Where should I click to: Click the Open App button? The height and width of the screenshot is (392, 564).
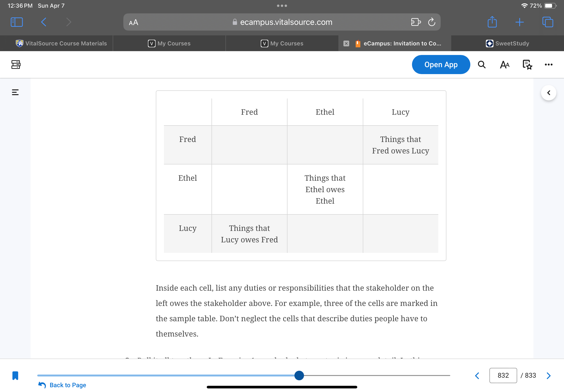[x=441, y=65]
